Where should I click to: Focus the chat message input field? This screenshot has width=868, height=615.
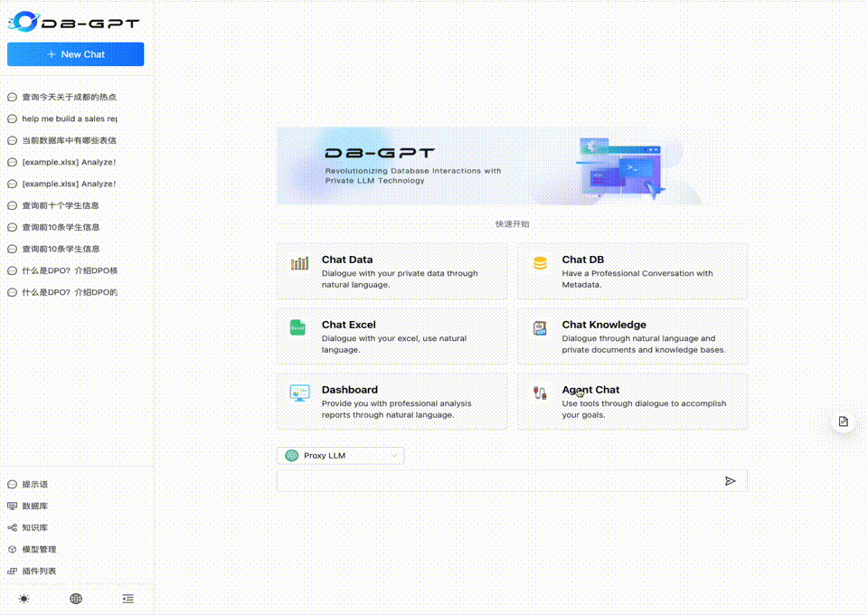pos(498,481)
